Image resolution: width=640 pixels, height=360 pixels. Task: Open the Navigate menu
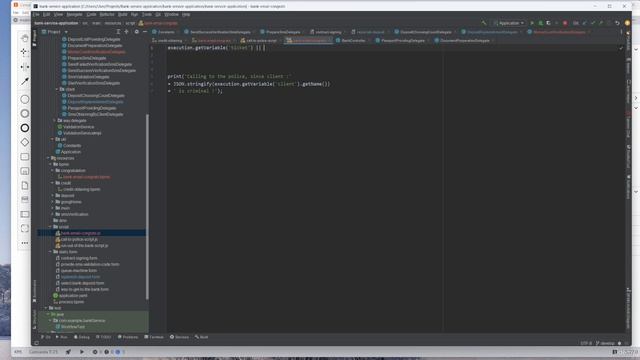[74, 14]
